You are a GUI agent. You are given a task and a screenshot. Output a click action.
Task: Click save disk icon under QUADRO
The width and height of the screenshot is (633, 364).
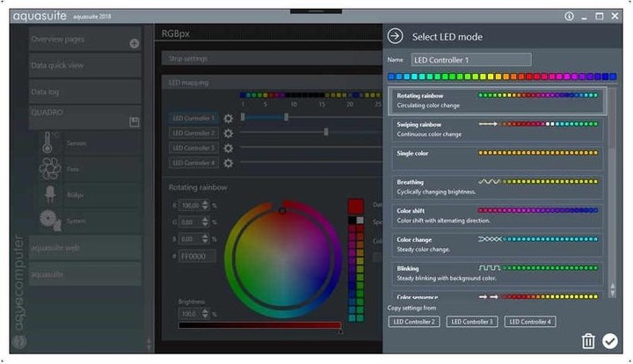[x=135, y=122]
